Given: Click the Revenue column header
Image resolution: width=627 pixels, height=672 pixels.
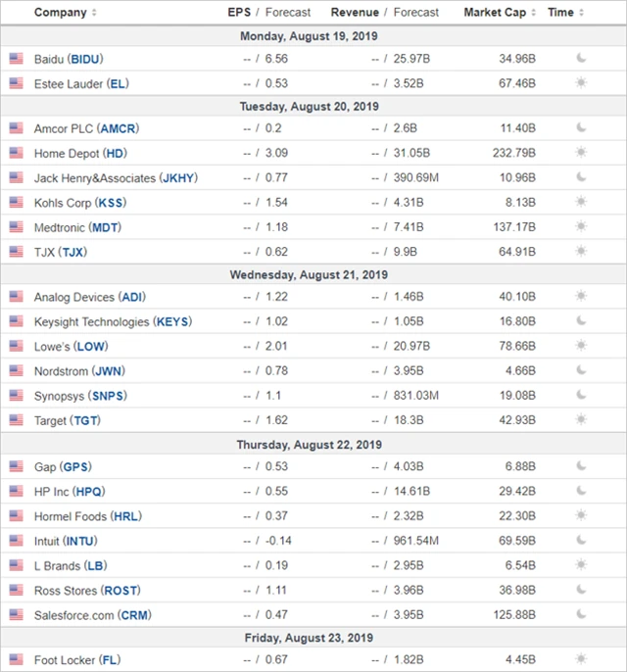Looking at the screenshot, I should coord(355,13).
